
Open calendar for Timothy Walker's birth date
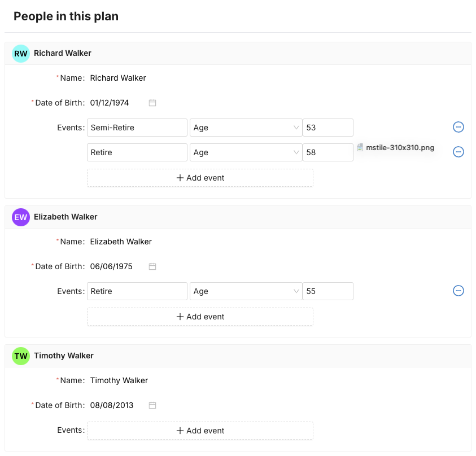pos(152,405)
